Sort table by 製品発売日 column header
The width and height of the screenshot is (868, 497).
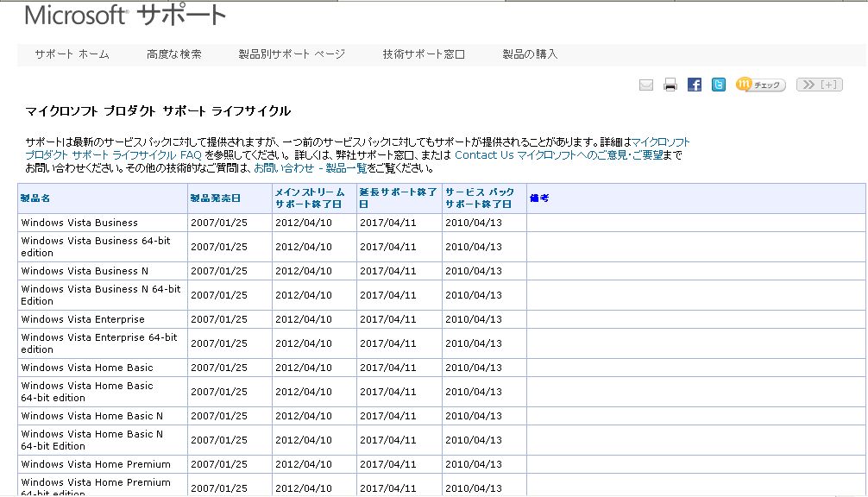[216, 198]
